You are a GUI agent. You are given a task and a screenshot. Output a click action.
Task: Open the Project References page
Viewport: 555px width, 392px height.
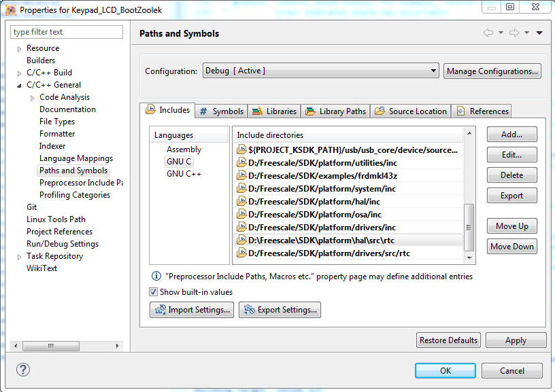(x=59, y=232)
